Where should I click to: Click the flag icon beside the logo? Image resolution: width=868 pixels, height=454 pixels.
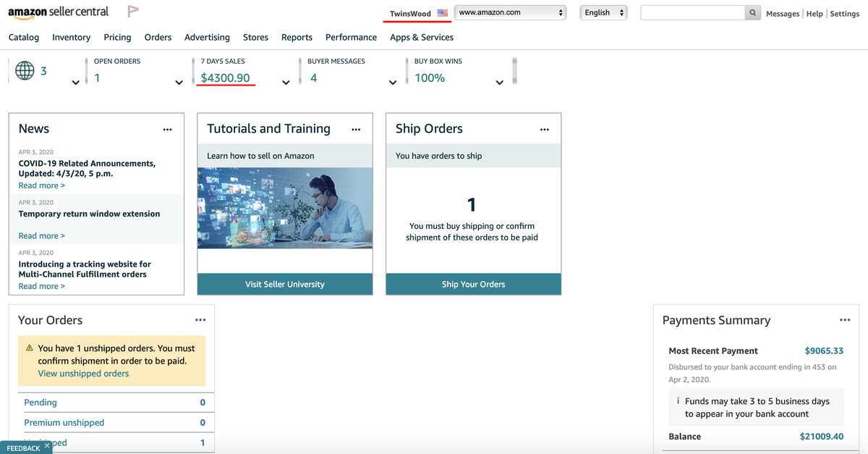pos(133,12)
